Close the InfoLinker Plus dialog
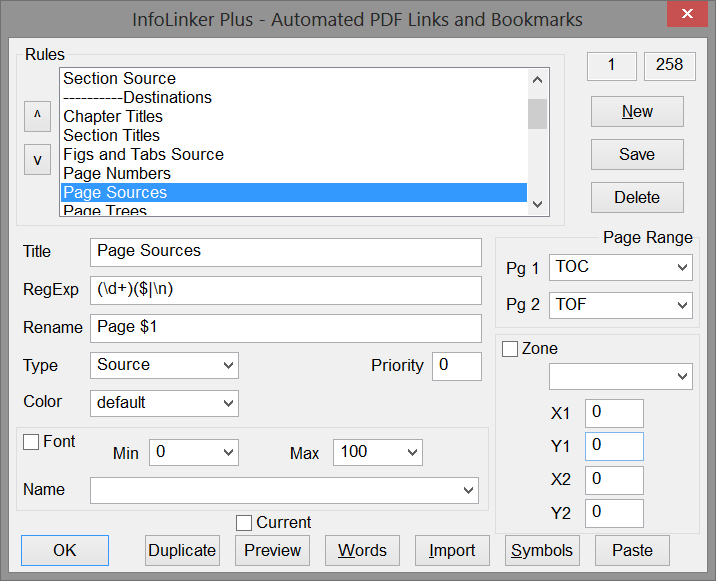The image size is (716, 581). [x=687, y=14]
